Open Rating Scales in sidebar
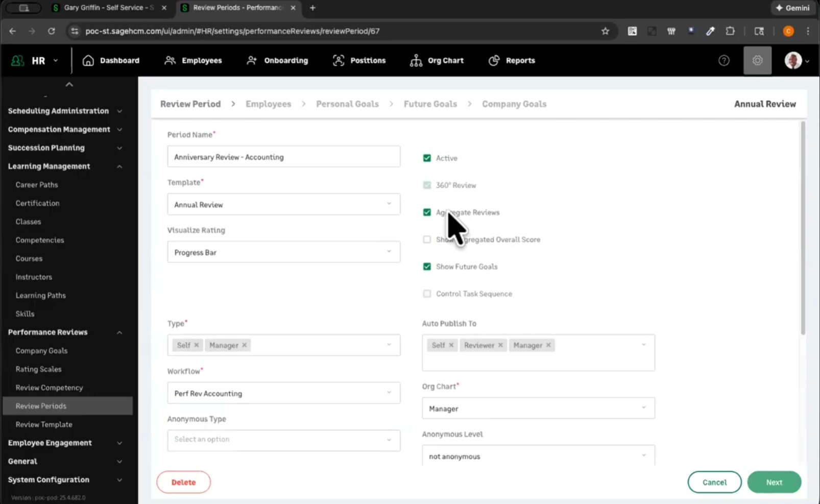820x504 pixels. 38,369
